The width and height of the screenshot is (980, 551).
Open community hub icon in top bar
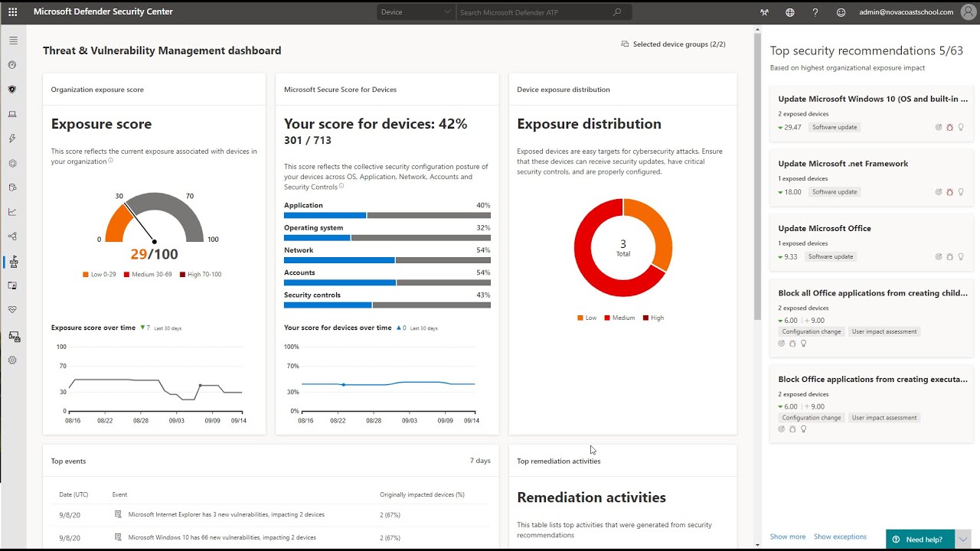[x=763, y=12]
